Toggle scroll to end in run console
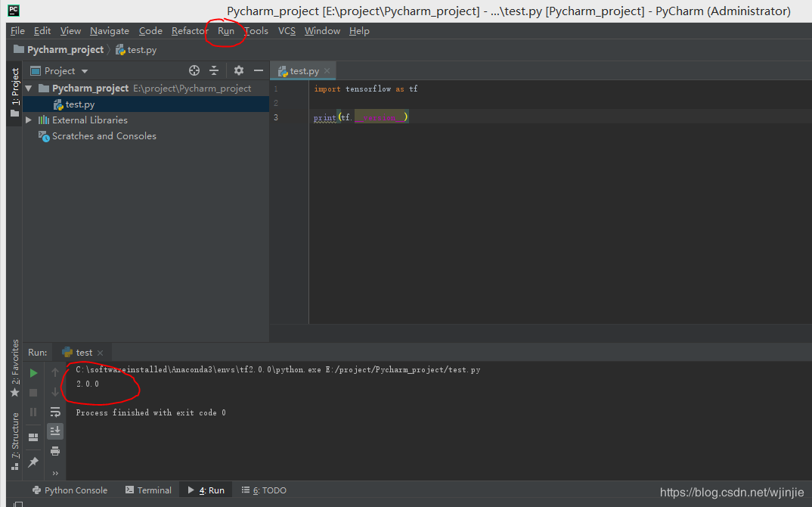Screen dimensions: 812x507 pos(55,431)
